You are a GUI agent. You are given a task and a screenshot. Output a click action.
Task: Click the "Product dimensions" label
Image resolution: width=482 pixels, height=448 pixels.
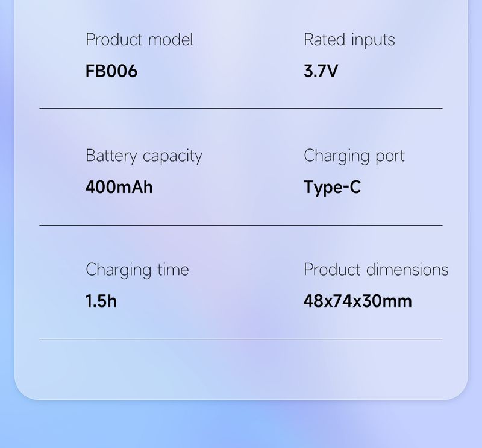pyautogui.click(x=376, y=269)
